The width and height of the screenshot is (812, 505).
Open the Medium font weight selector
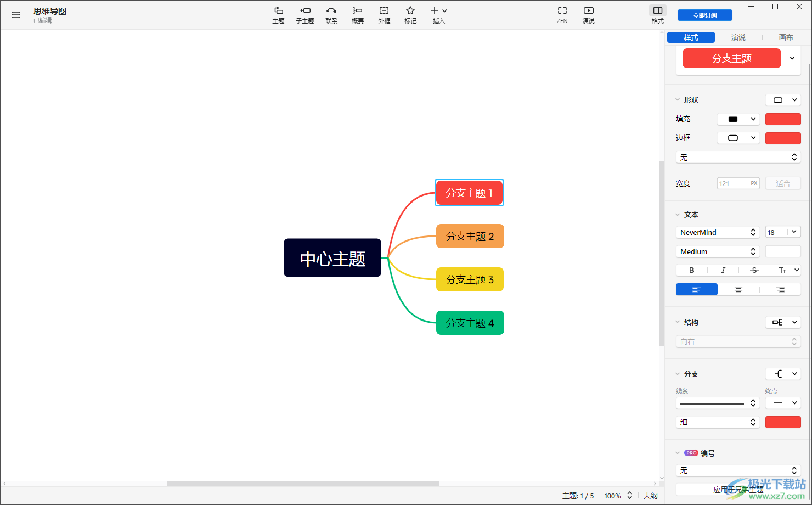718,251
